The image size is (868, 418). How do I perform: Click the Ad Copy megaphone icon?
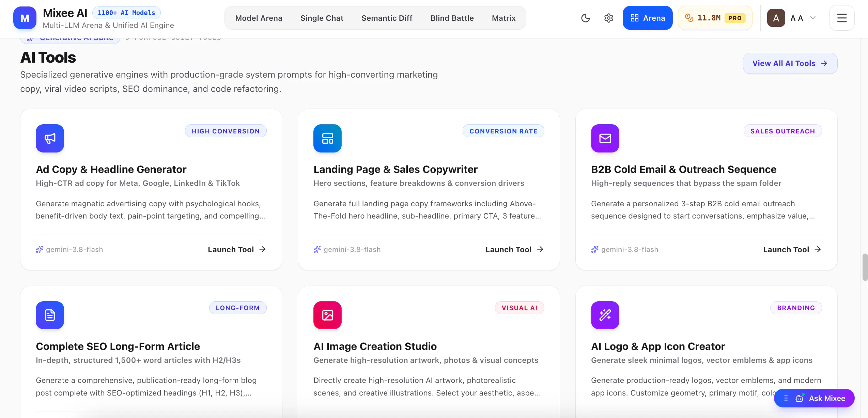[x=50, y=138]
